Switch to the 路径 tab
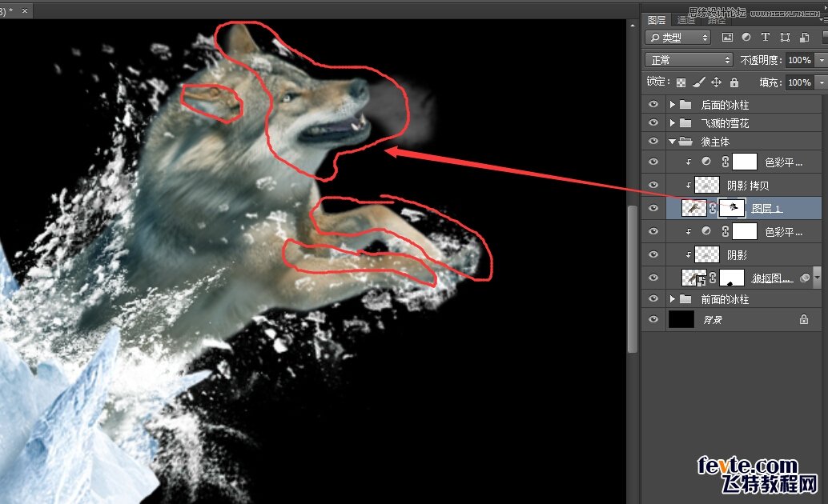 tap(717, 20)
